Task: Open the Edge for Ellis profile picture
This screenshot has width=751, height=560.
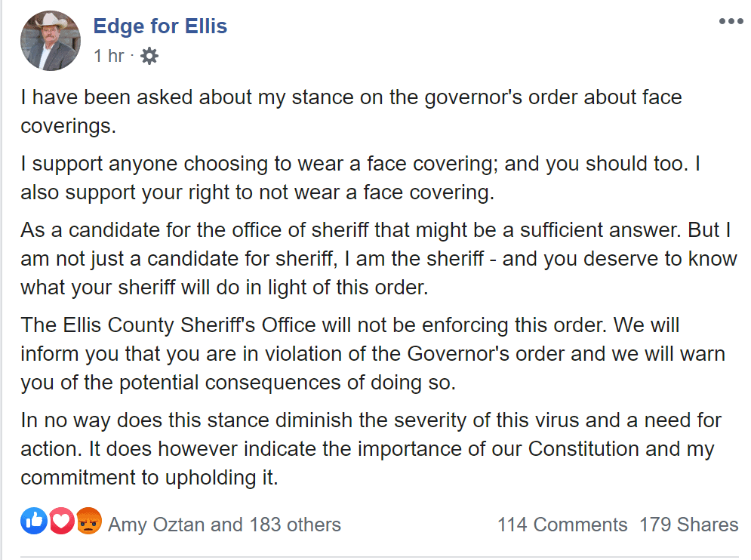Action: pos(51,41)
